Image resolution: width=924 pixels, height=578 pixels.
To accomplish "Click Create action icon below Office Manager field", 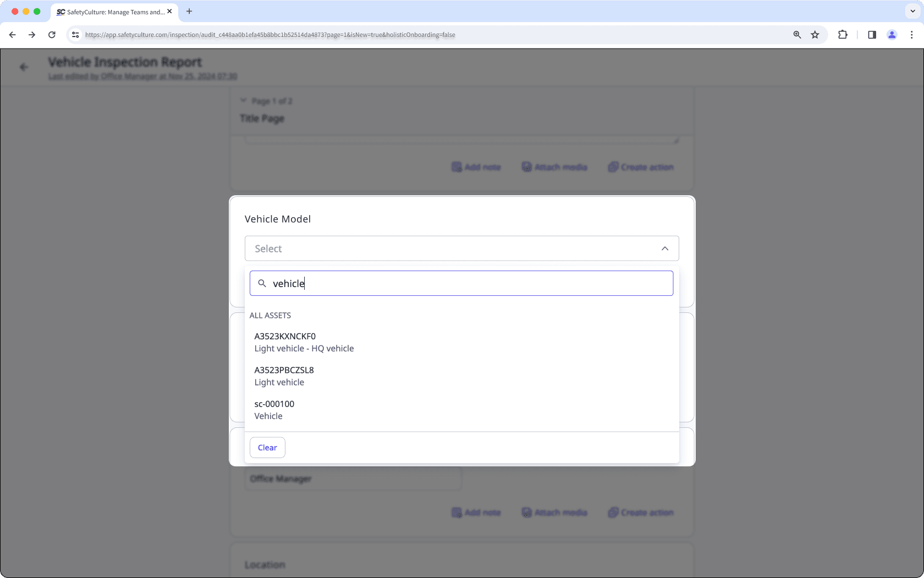I will point(613,512).
